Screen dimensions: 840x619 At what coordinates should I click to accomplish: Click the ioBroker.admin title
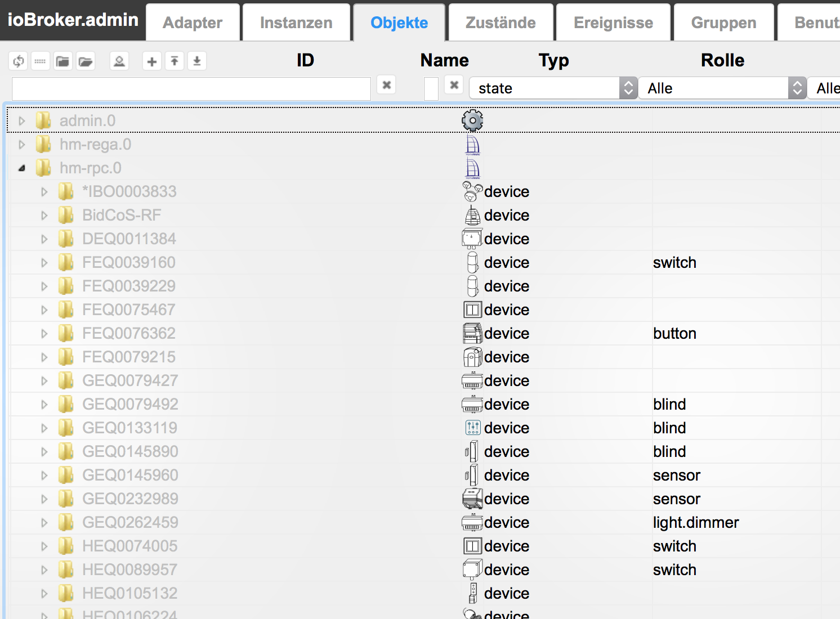coord(73,20)
